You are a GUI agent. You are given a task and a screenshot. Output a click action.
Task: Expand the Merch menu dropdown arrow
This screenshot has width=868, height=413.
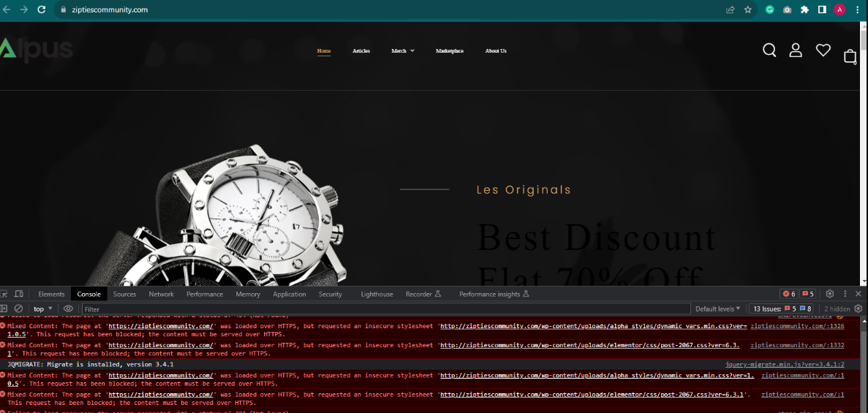[x=412, y=51]
